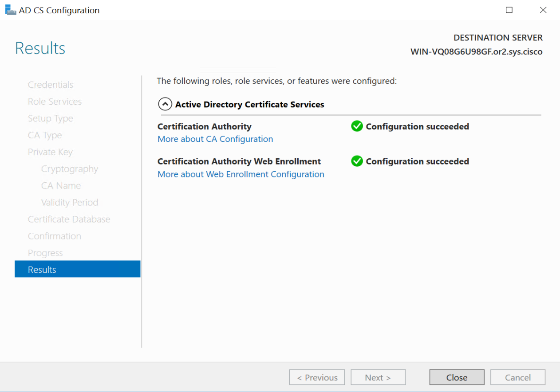Collapse the Active Directory Certificate Services section
This screenshot has width=560, height=392.
click(x=165, y=105)
